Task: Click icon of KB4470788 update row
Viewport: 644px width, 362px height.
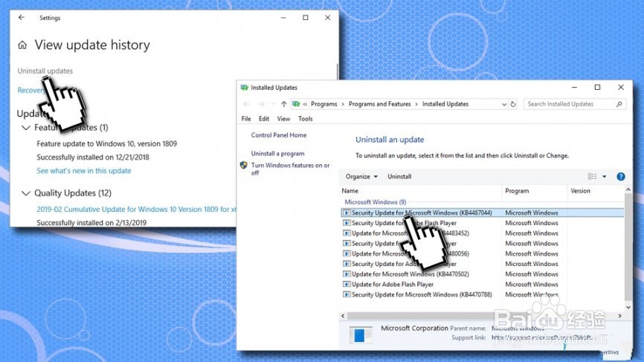Action: (347, 294)
